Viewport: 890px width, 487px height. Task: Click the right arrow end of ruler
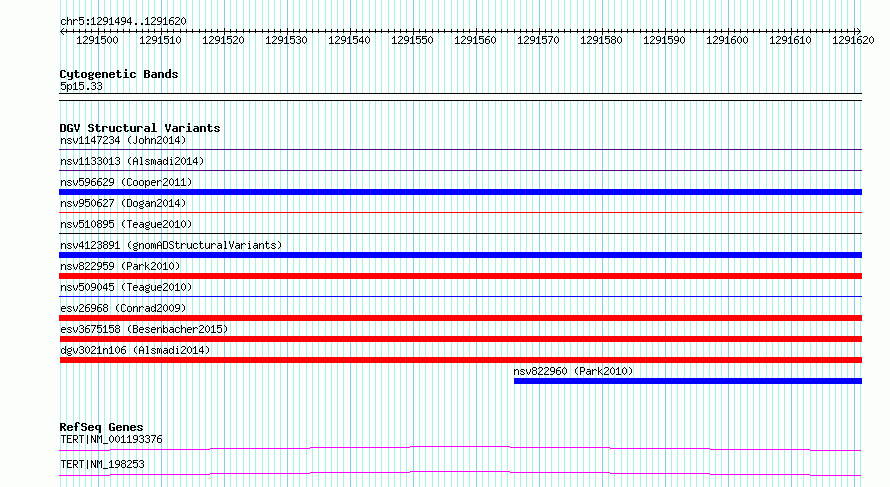pos(859,31)
